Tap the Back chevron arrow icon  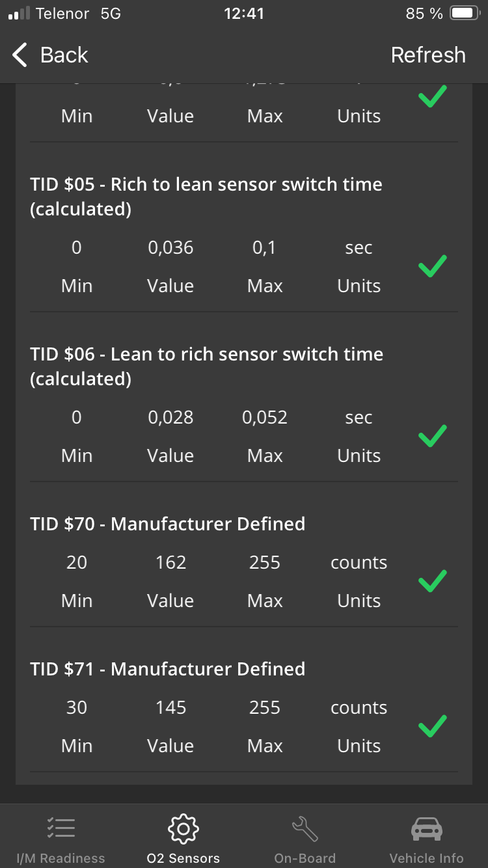point(20,55)
